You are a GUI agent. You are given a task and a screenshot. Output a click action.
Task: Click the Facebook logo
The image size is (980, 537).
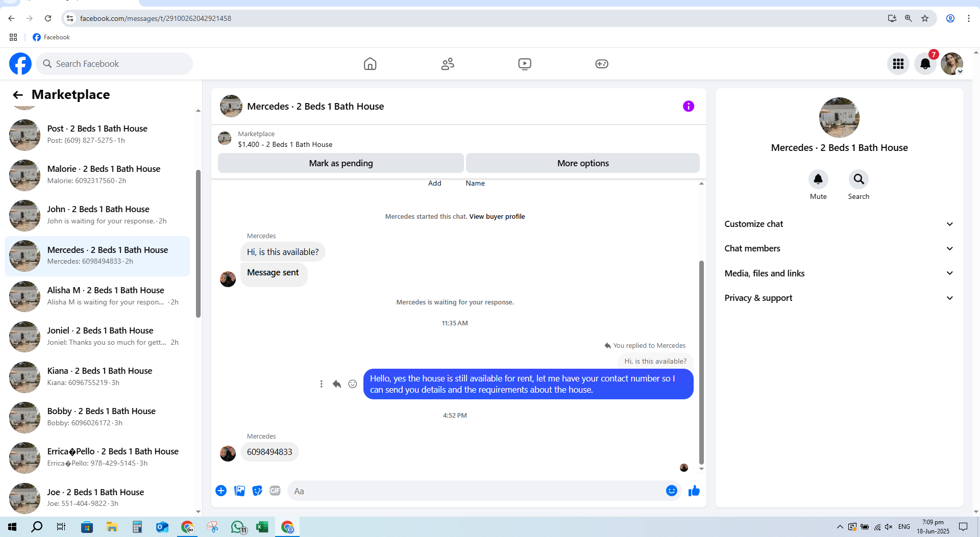[20, 64]
